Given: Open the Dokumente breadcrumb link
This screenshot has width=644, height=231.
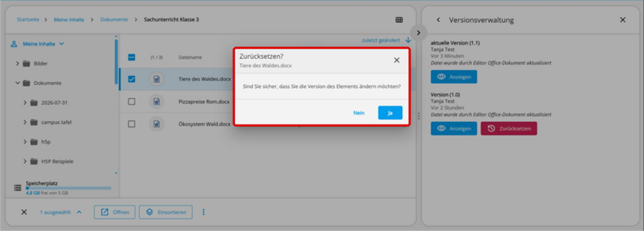Looking at the screenshot, I should click(114, 19).
